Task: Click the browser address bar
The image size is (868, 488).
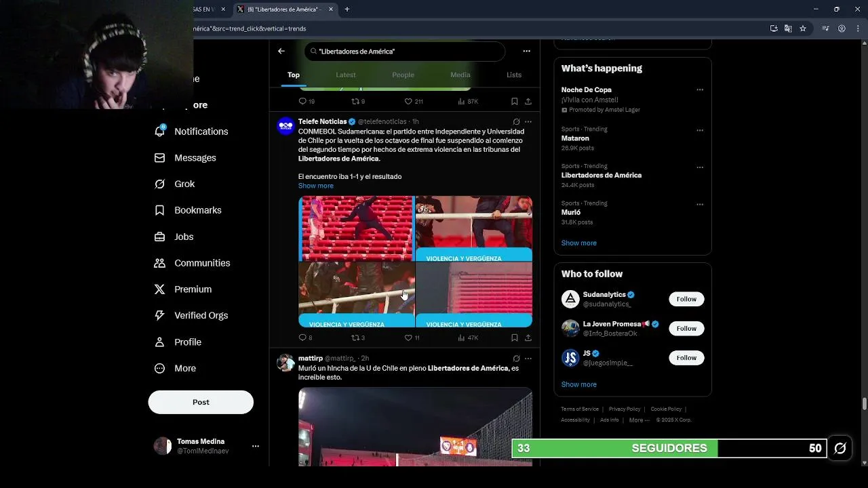Action: [475, 28]
